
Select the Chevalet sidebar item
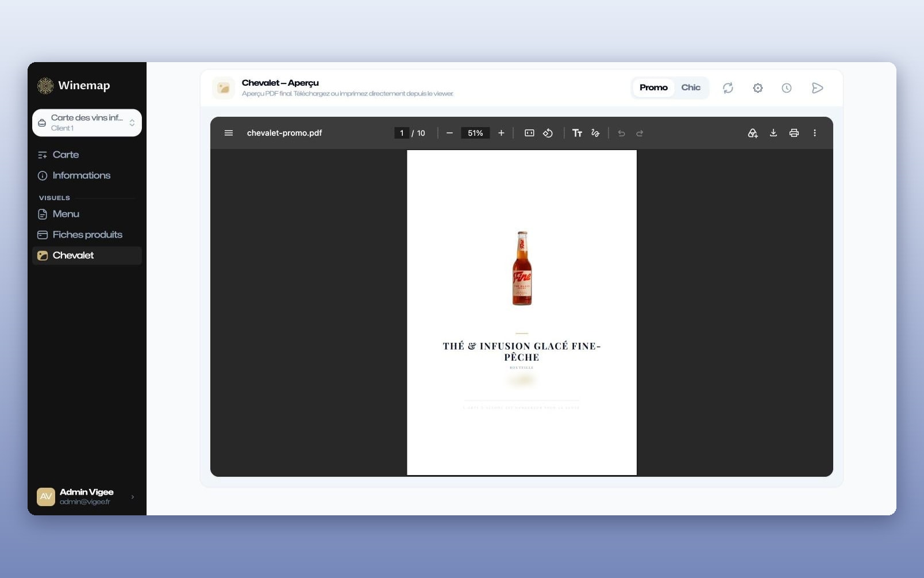pyautogui.click(x=87, y=255)
